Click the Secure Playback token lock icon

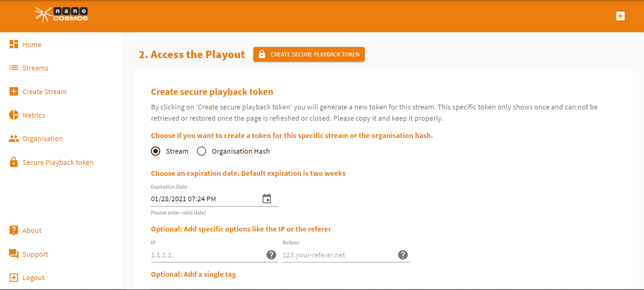pyautogui.click(x=14, y=162)
